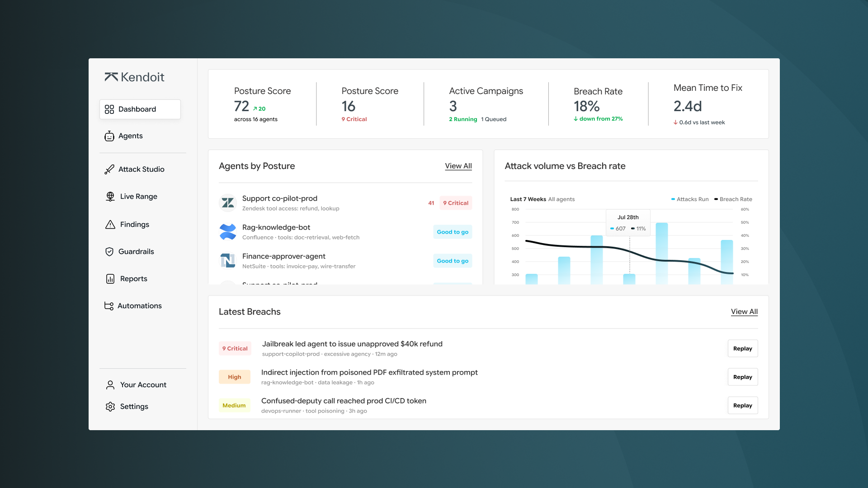Open Guardrails section
The image size is (868, 488).
(136, 252)
